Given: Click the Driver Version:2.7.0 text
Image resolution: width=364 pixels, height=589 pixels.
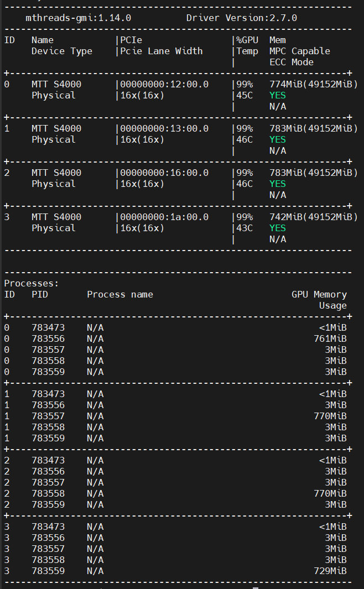Looking at the screenshot, I should coord(241,18).
